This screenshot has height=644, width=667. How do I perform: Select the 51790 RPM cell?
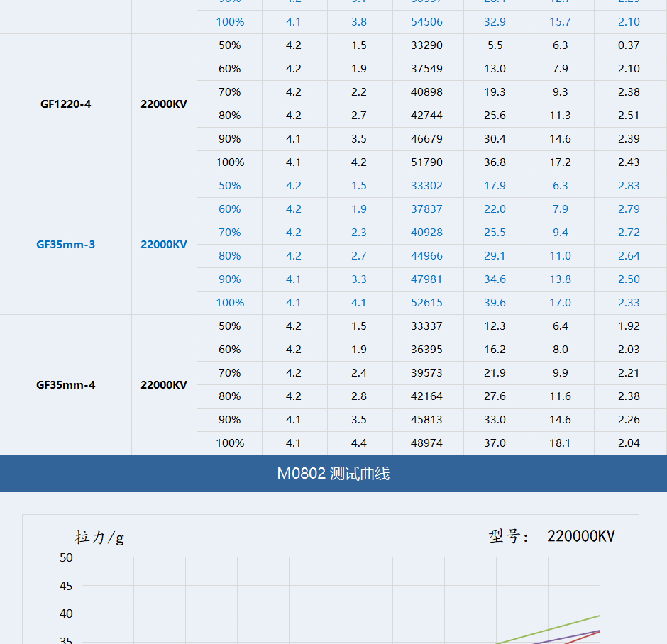click(426, 162)
